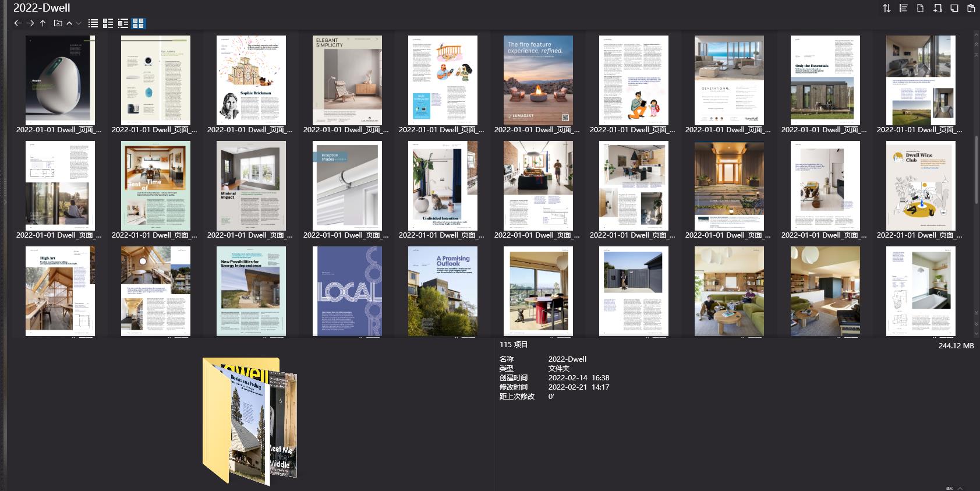
Task: Open the Undivided Intention page thumbnail
Action: click(x=443, y=185)
